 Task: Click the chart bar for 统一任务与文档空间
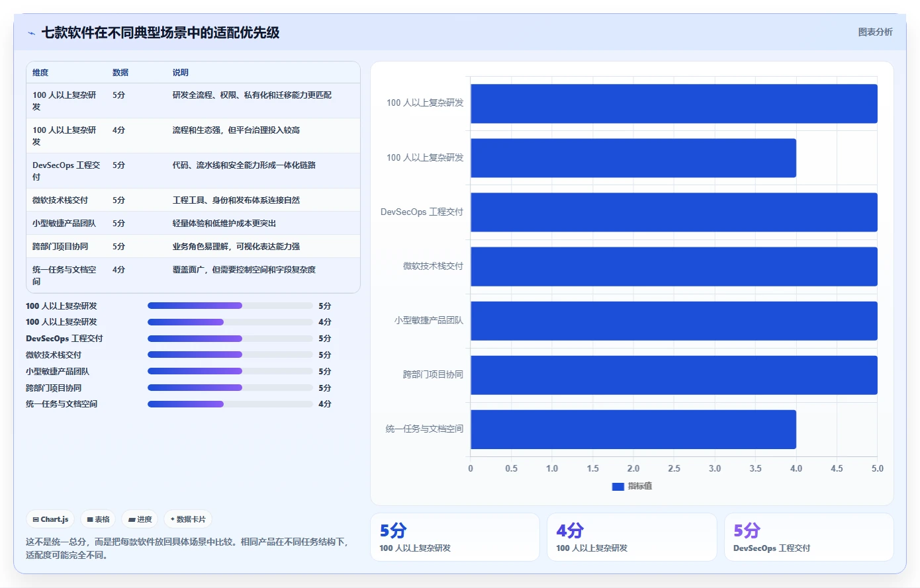click(x=633, y=429)
